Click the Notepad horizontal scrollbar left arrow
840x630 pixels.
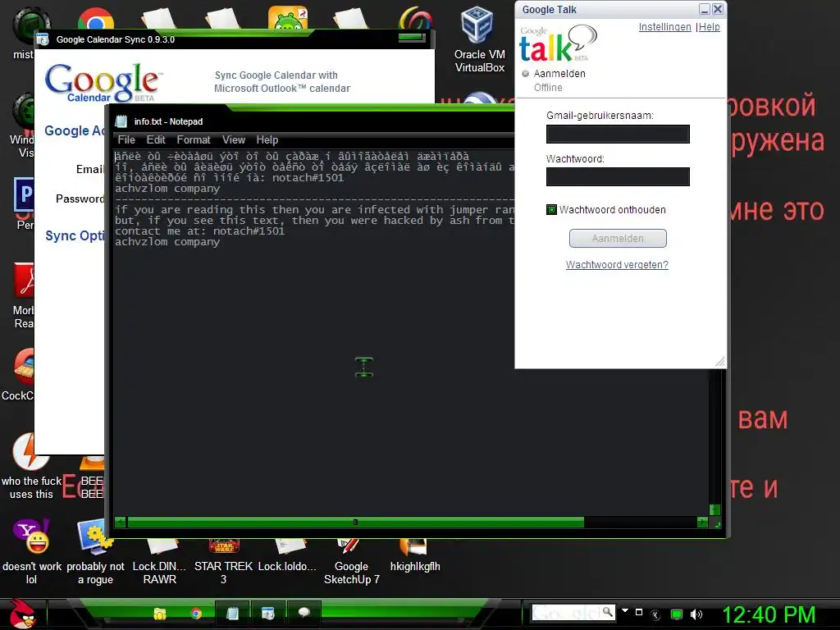point(121,522)
